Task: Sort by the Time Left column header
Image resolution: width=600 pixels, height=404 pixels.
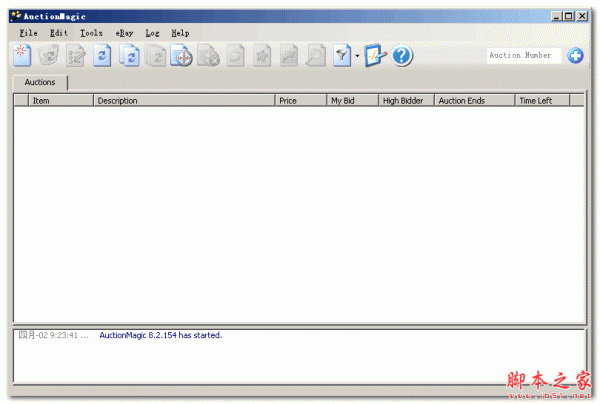Action: pos(542,101)
